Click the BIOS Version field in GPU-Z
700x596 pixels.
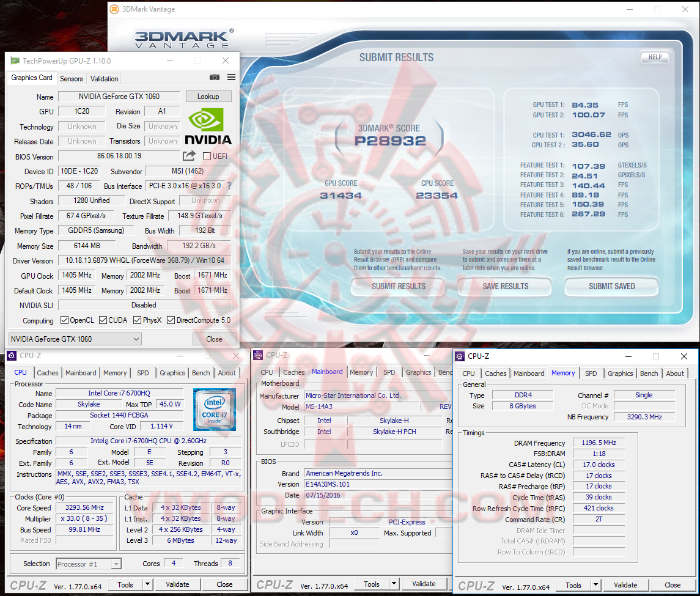(x=119, y=156)
